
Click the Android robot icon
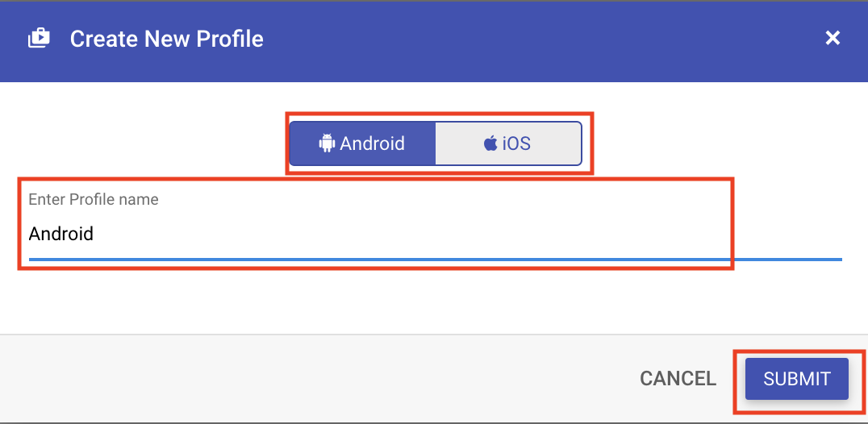click(327, 143)
